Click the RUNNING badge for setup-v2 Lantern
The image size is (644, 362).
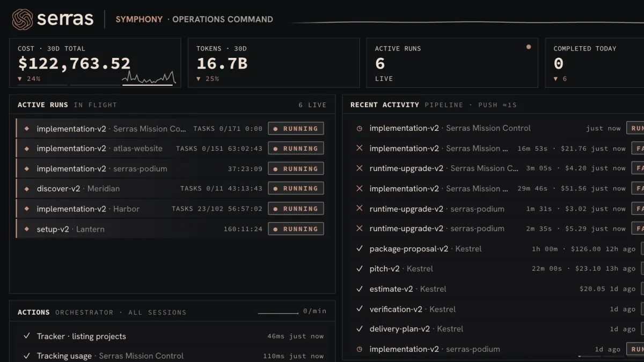[x=296, y=229]
